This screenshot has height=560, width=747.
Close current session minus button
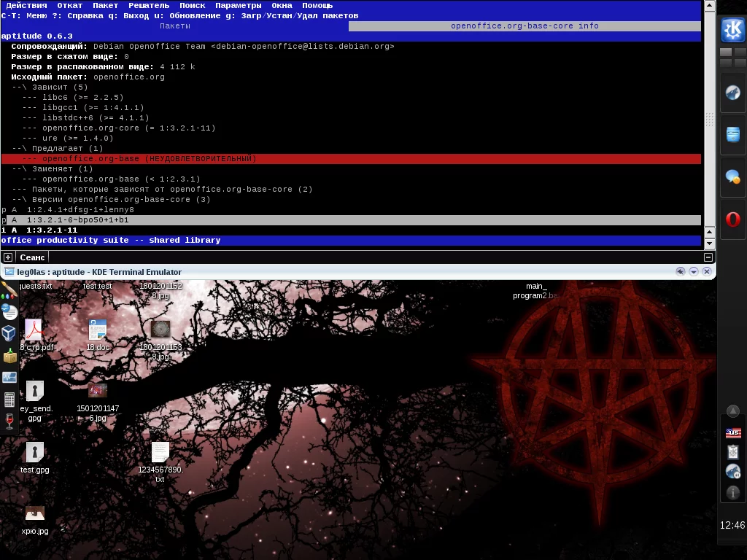coord(708,257)
